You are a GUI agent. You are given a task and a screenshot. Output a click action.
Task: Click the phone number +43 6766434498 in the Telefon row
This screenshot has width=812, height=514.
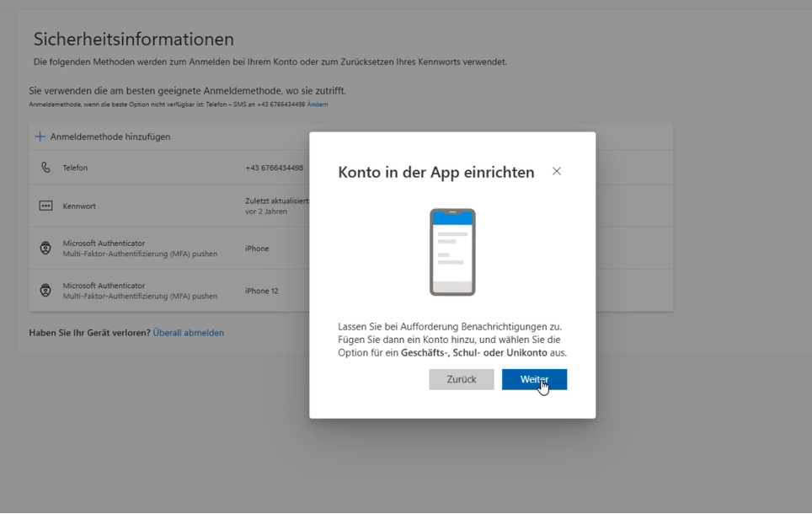[274, 168]
